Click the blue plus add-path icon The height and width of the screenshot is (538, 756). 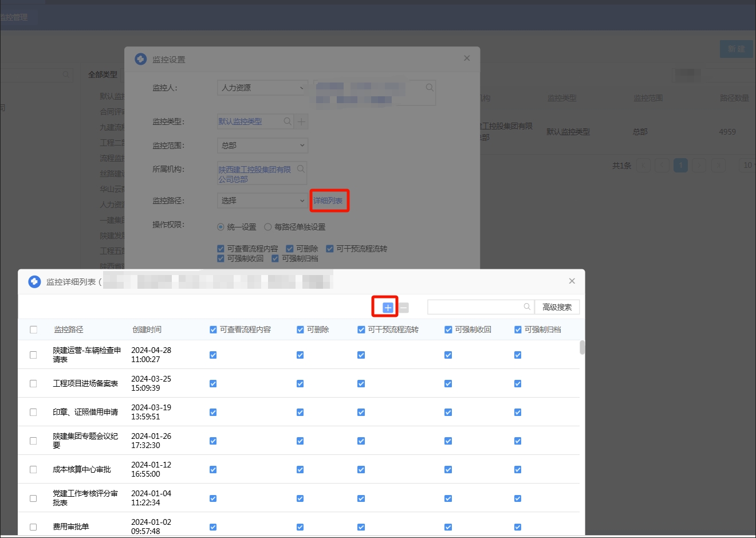(388, 308)
